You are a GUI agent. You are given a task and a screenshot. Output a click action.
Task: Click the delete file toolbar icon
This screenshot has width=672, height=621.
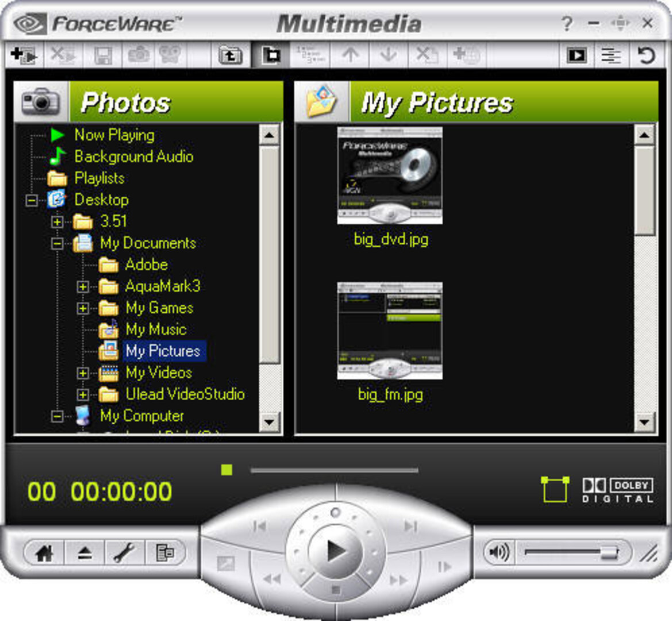point(427,55)
